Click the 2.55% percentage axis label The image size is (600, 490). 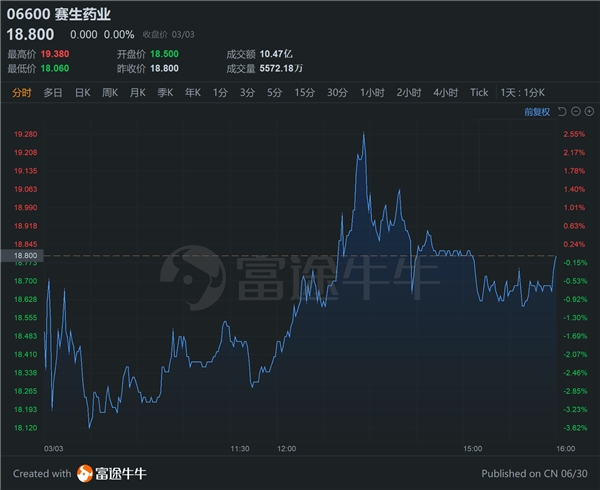(574, 134)
